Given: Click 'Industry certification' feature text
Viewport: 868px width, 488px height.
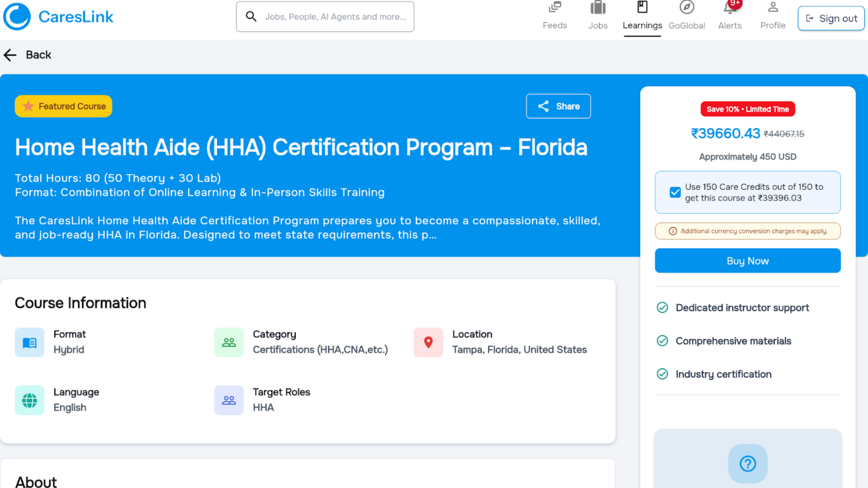Looking at the screenshot, I should click(x=723, y=375).
